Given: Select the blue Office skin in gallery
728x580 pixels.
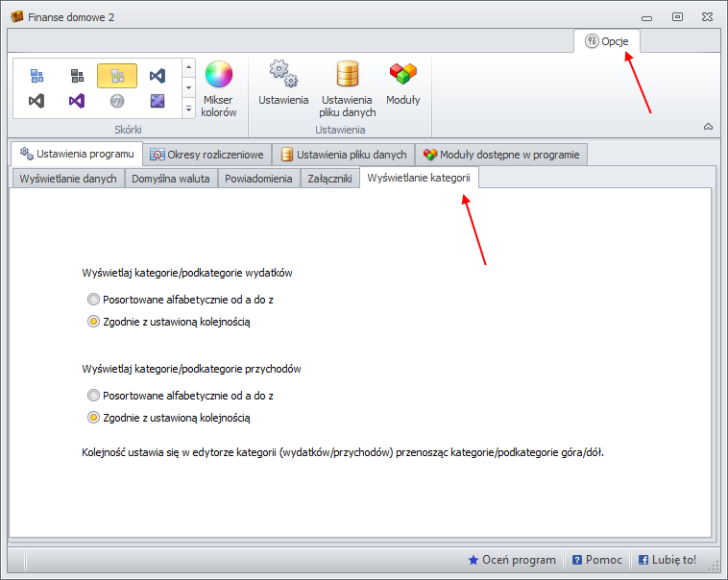Looking at the screenshot, I should 36,76.
